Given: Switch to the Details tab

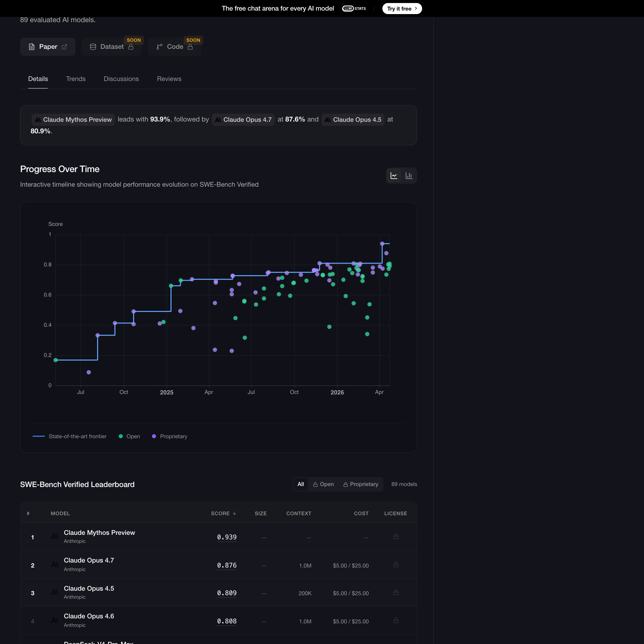Looking at the screenshot, I should click(x=38, y=79).
